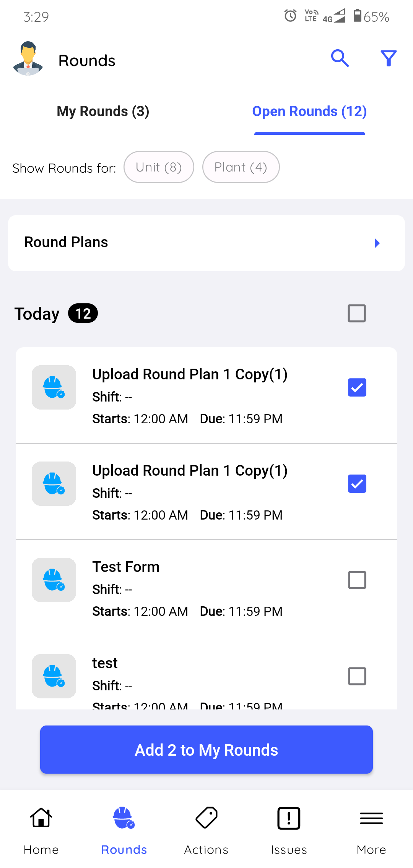Viewport: 413px width, 868px height.
Task: Open the filter funnel icon
Action: point(388,58)
